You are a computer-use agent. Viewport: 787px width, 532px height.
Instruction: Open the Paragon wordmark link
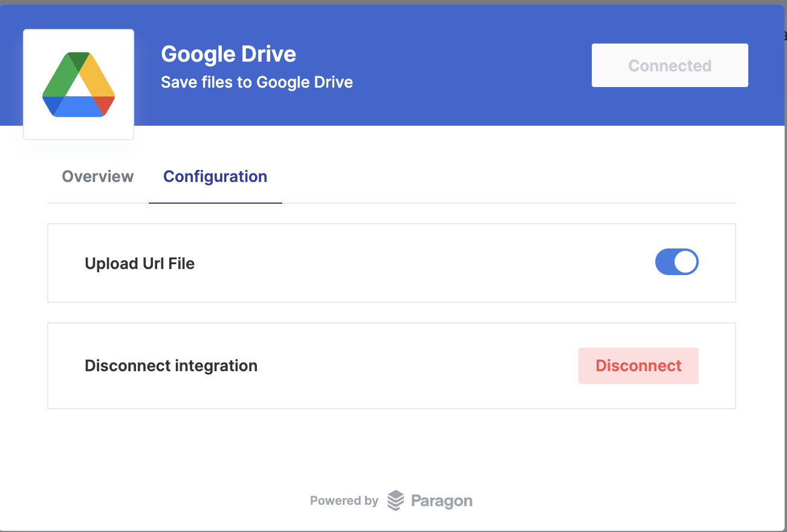tap(442, 501)
